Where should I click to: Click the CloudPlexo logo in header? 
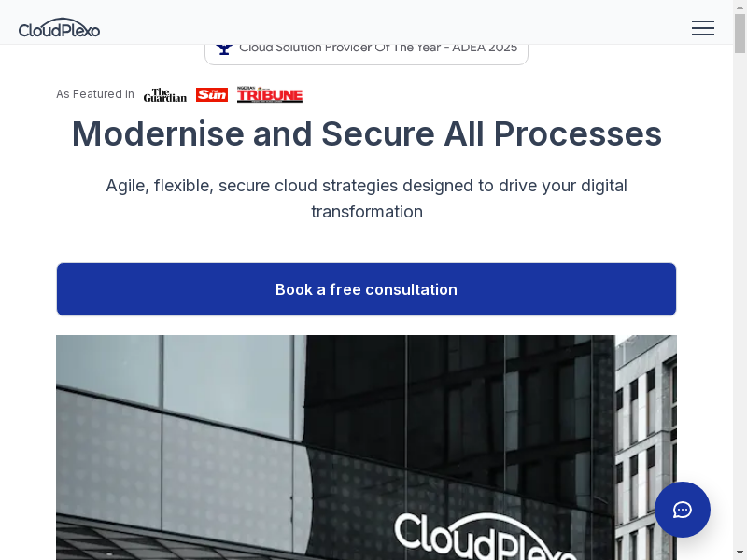coord(59,28)
